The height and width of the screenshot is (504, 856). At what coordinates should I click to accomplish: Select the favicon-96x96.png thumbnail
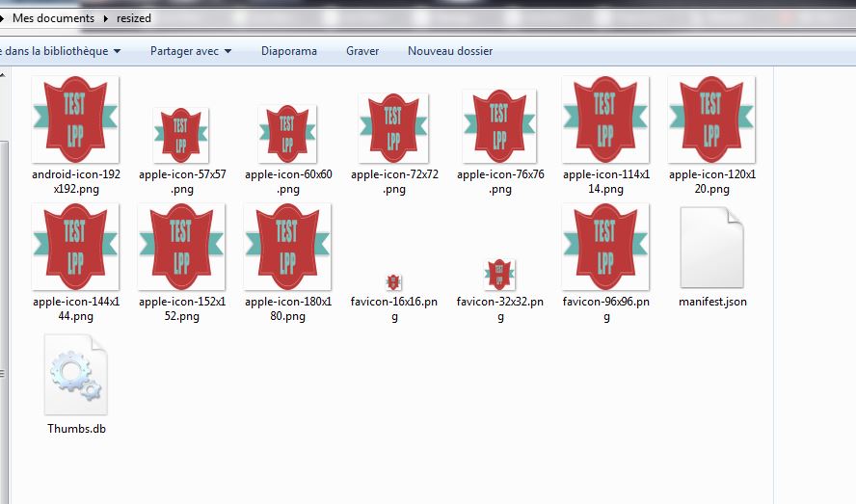tap(605, 247)
